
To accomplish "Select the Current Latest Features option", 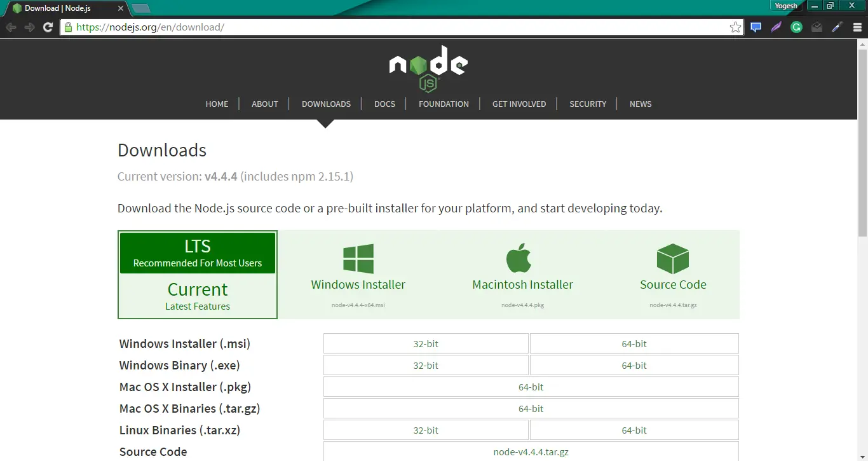I will [x=198, y=296].
